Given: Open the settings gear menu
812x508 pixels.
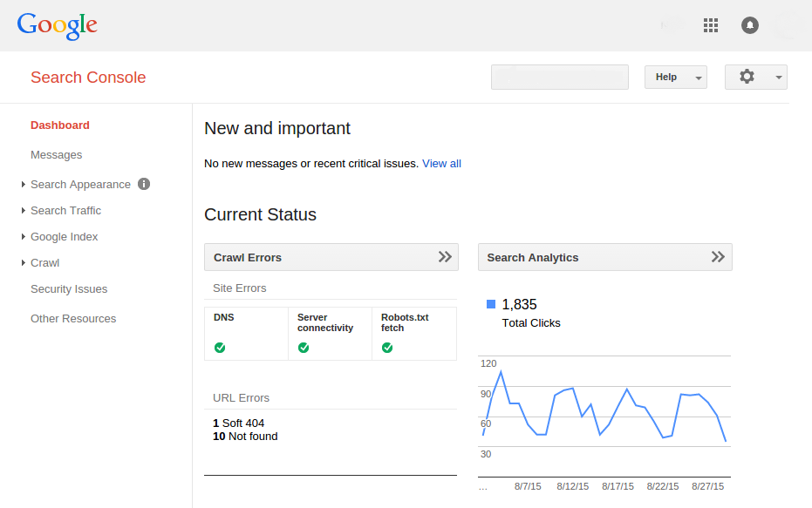Looking at the screenshot, I should tap(755, 77).
